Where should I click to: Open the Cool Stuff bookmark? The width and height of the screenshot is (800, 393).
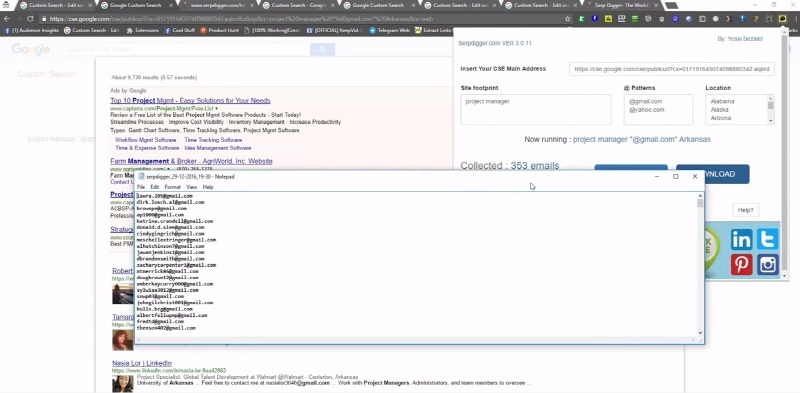click(179, 30)
